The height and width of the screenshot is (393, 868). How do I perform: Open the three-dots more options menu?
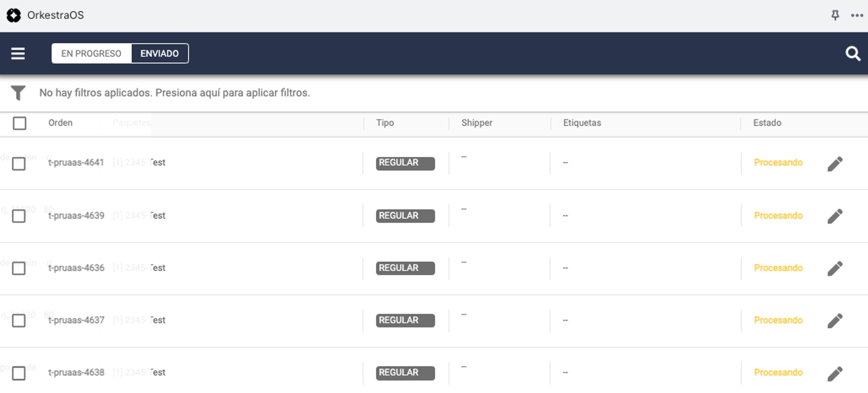click(857, 15)
